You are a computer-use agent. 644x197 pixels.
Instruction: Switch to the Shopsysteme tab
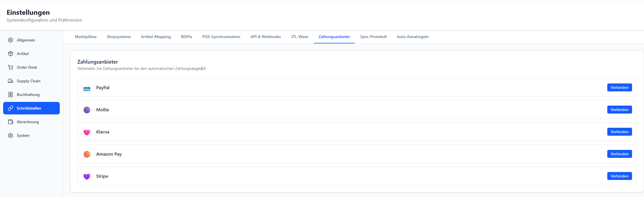tap(119, 37)
